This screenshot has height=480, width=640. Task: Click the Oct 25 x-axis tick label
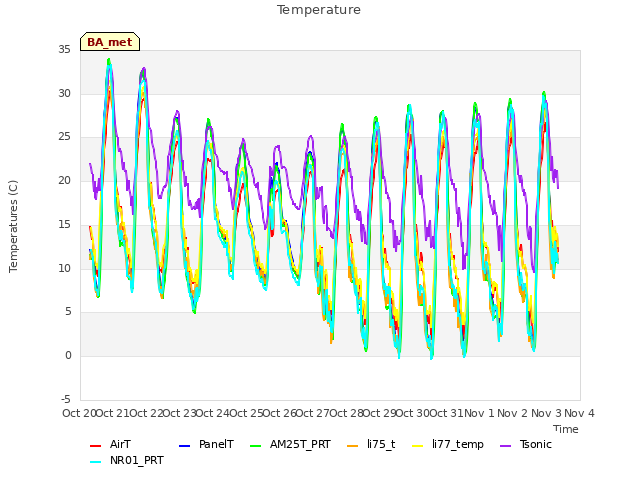(x=246, y=413)
